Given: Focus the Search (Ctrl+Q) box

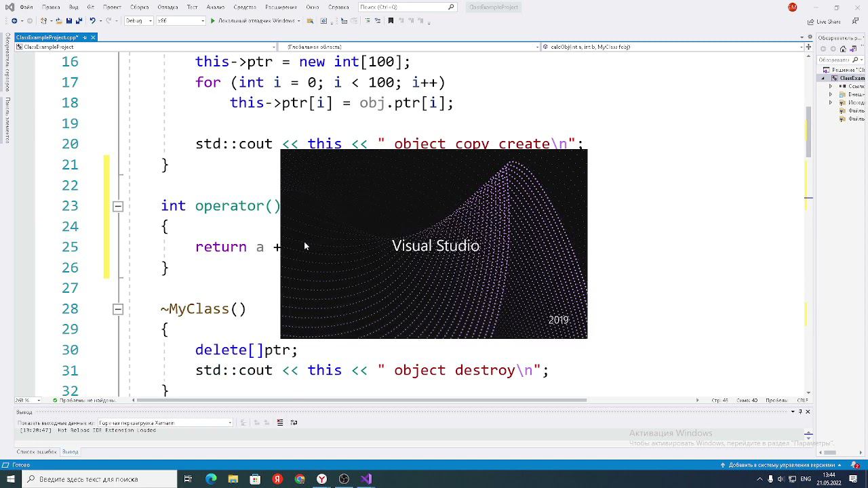Looking at the screenshot, I should pyautogui.click(x=407, y=7).
